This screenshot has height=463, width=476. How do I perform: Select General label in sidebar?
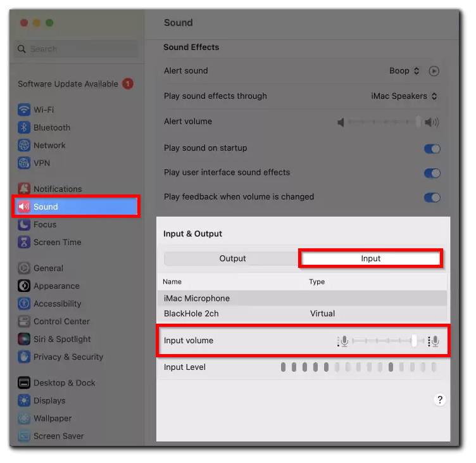pyautogui.click(x=48, y=269)
